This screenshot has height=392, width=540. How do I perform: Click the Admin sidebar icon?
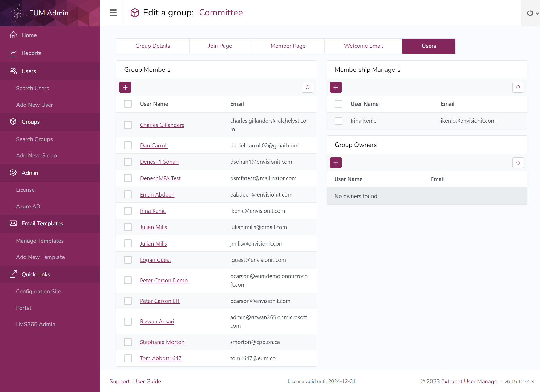click(x=13, y=173)
